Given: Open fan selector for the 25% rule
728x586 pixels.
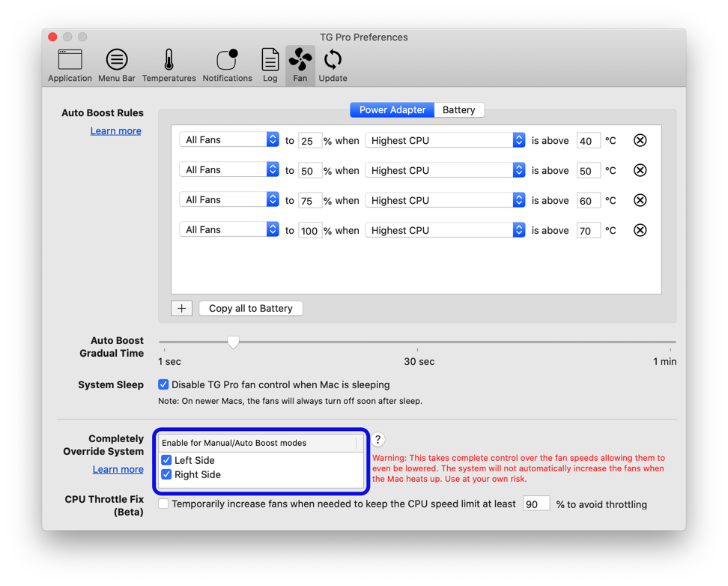Looking at the screenshot, I should click(x=229, y=140).
